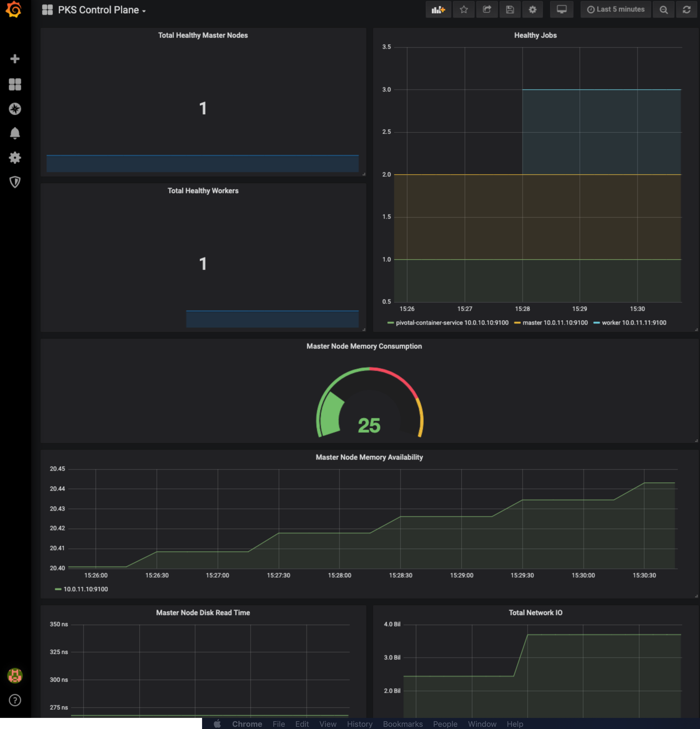Open dashboard settings gear in top bar
The image size is (700, 729).
click(x=533, y=10)
